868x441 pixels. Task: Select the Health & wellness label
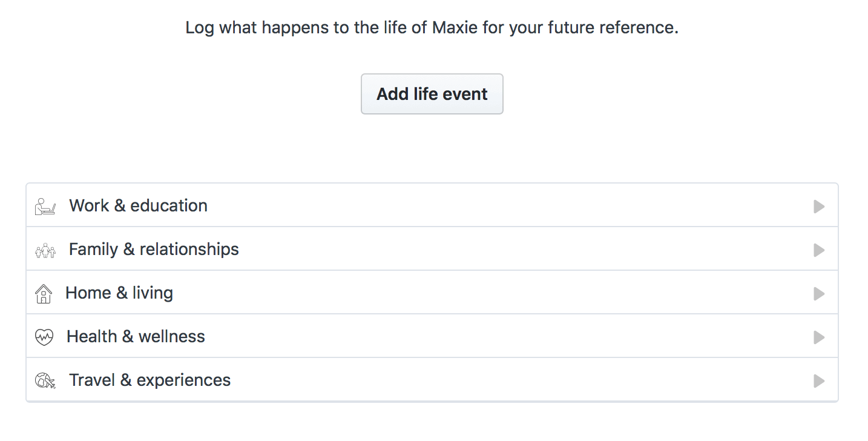(x=136, y=337)
